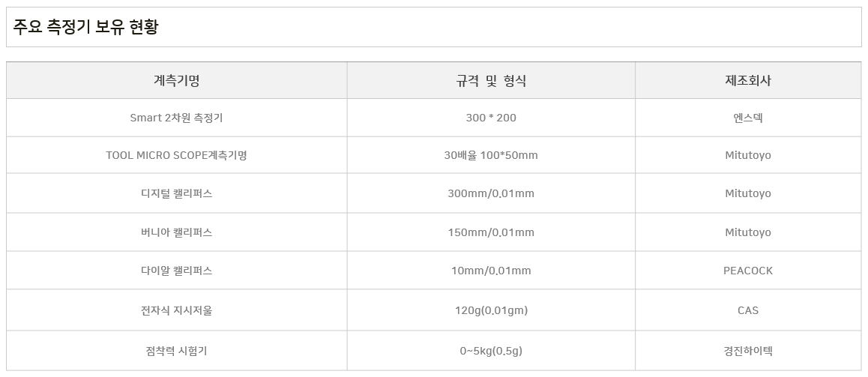868x377 pixels.
Task: Click the 150mm/0.01mm specification cell
Action: 491,232
